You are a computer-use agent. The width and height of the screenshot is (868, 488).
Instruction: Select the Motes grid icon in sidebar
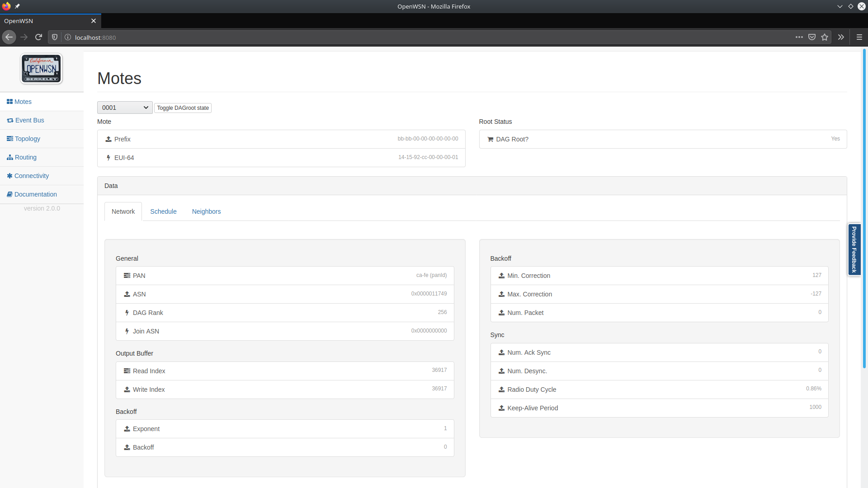[x=10, y=102]
